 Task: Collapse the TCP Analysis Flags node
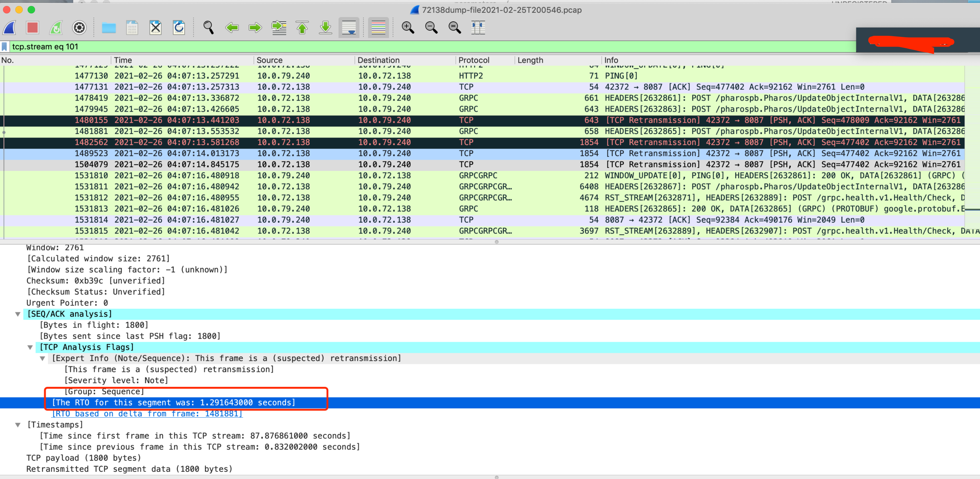[x=30, y=347]
